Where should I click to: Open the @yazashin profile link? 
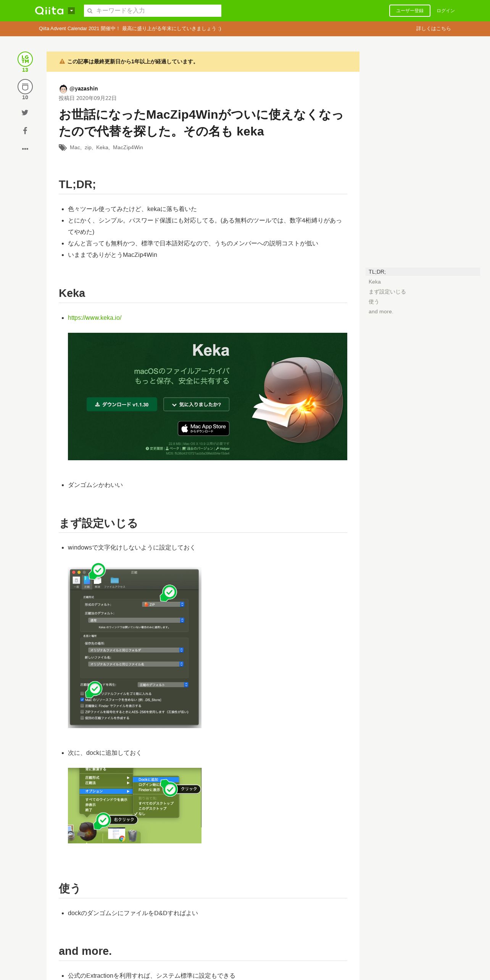84,89
